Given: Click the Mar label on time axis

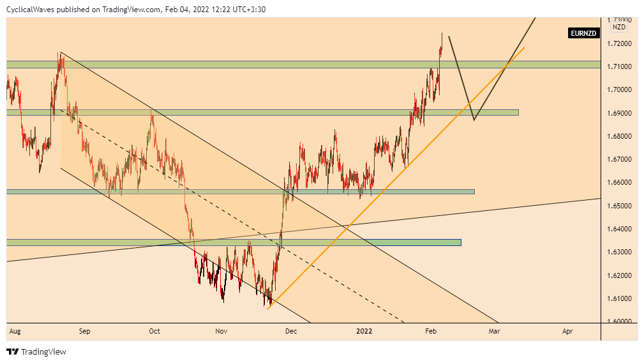Looking at the screenshot, I should [494, 331].
